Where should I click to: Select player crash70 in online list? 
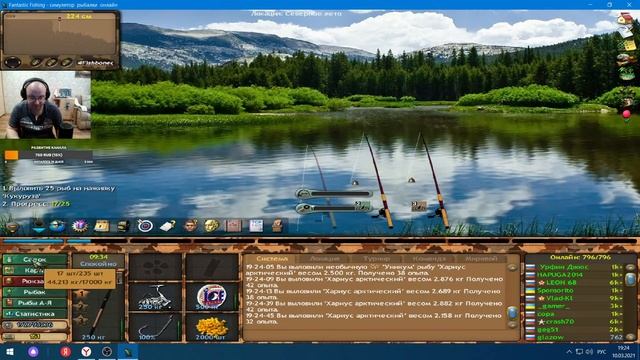tap(560, 322)
